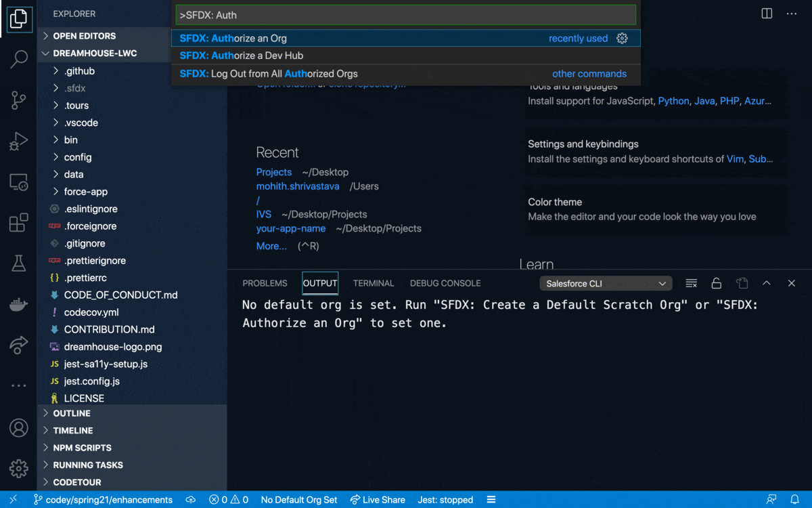
Task: Expand the TIMELINE section
Action: click(132, 431)
